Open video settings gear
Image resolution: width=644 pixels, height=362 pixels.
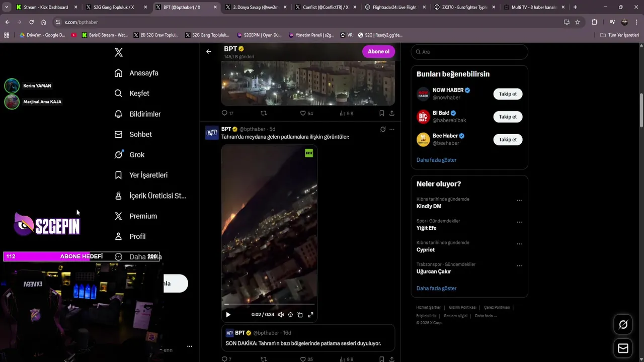point(290,315)
